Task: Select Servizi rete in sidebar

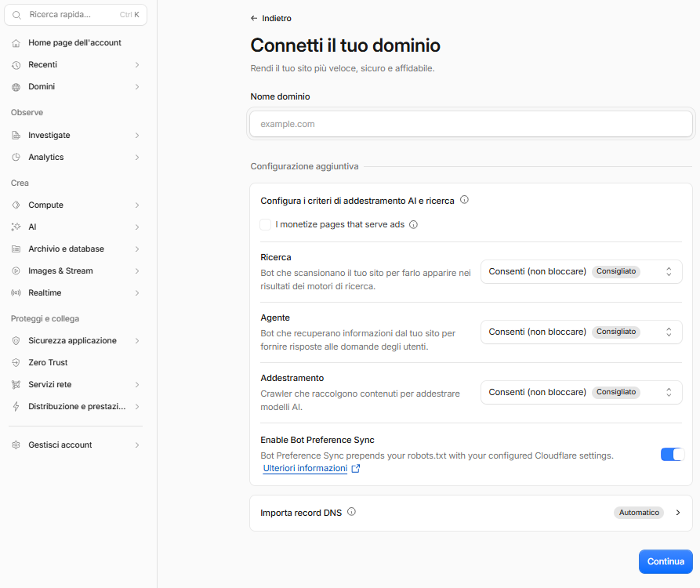Action: [x=75, y=384]
